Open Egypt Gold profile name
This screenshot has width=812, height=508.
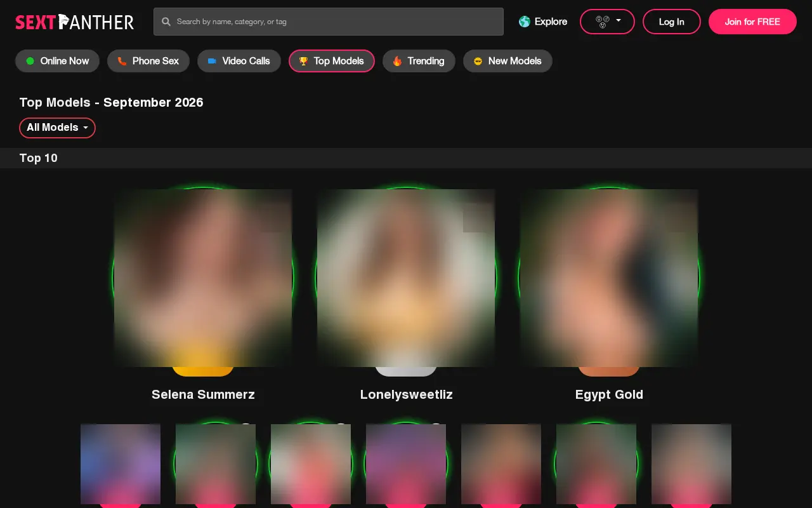click(609, 394)
